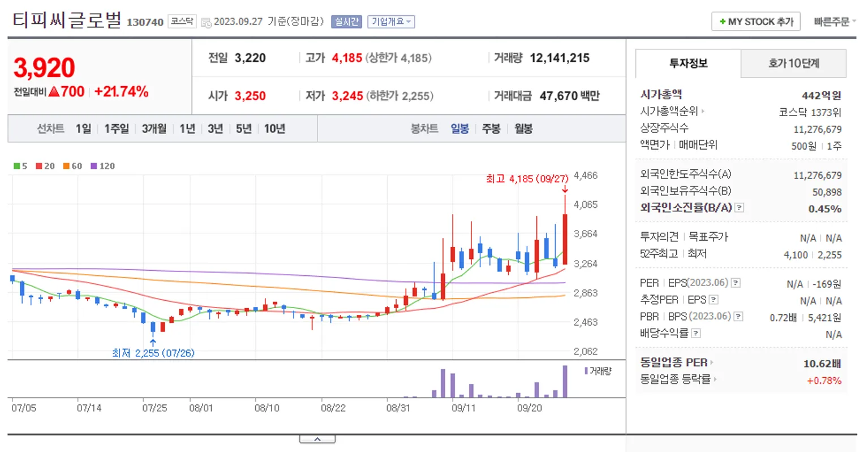
Task: Click change rate +21.74%
Action: pos(122,92)
